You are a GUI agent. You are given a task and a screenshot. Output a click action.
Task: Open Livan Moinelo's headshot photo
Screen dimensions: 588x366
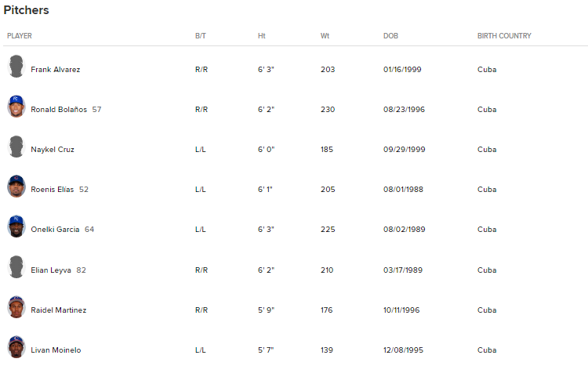tap(16, 347)
